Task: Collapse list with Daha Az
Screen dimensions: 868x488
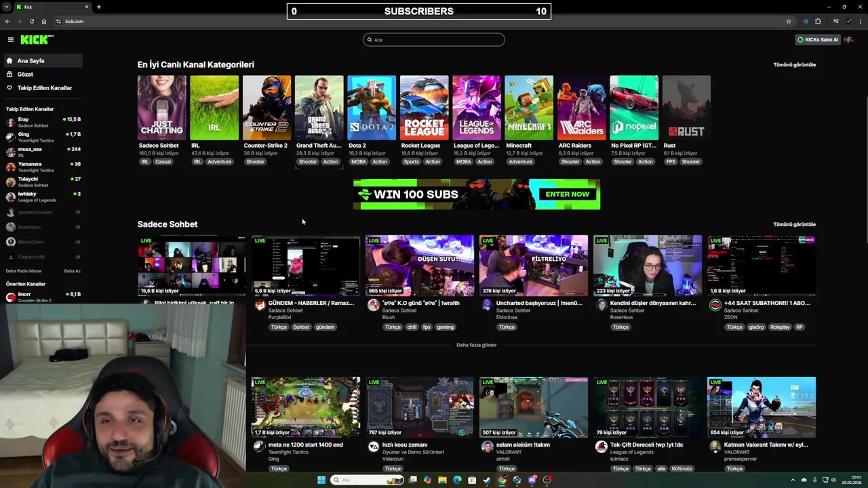Action: click(72, 271)
